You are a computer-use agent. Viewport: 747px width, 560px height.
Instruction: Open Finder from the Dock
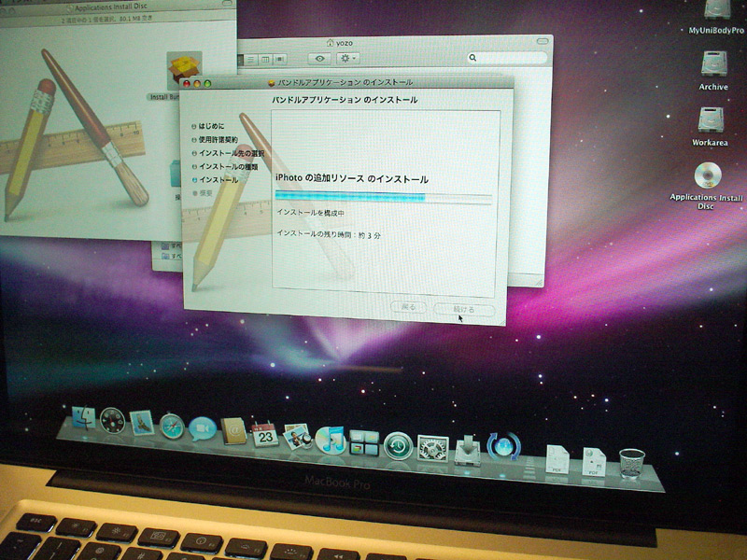(x=83, y=418)
